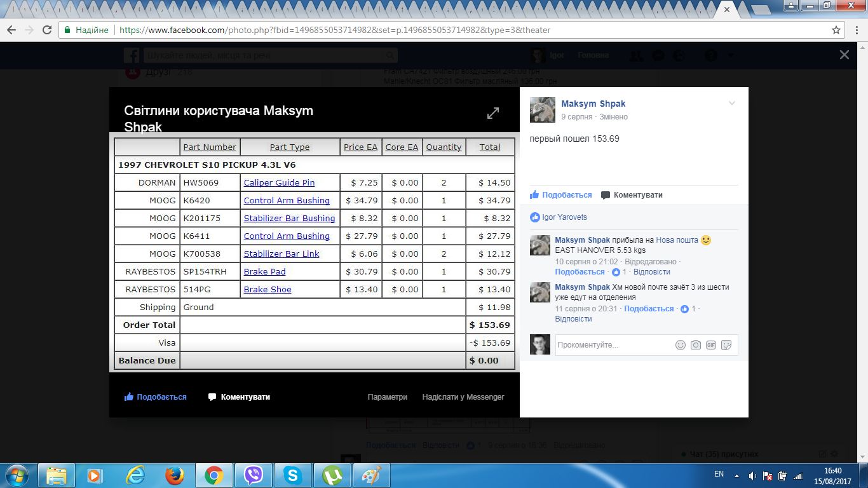Click the Order Total value $ 153.69

point(490,325)
